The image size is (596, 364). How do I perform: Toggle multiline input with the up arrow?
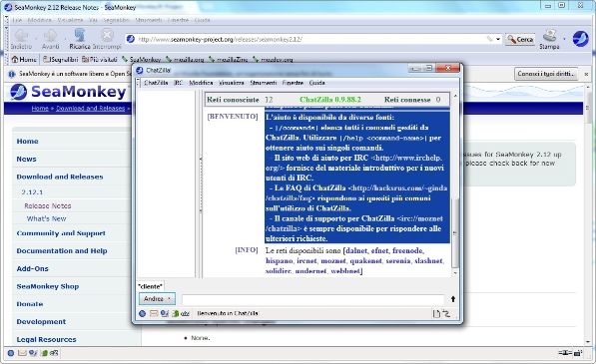click(452, 299)
